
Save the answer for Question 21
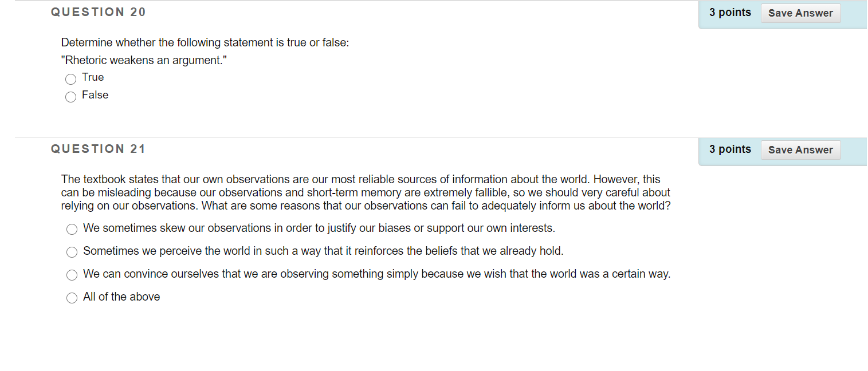[800, 150]
